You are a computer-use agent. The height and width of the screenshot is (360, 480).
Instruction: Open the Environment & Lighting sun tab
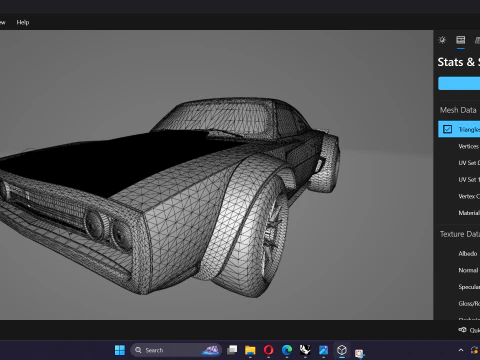442,40
